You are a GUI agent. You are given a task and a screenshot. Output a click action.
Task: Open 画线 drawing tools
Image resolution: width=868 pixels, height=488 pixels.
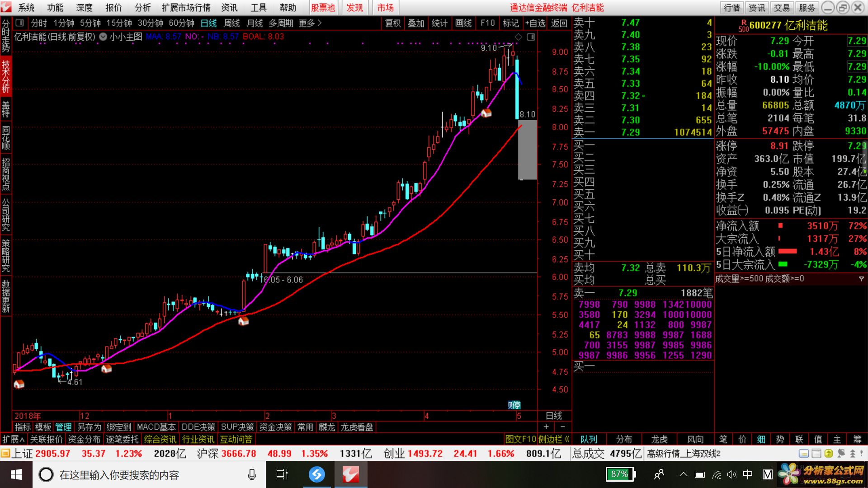tap(463, 23)
